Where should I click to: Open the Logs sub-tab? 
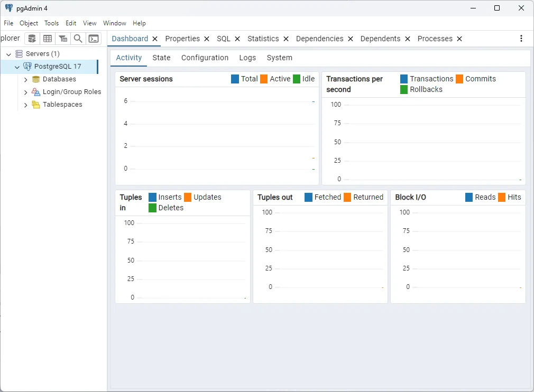tap(247, 58)
